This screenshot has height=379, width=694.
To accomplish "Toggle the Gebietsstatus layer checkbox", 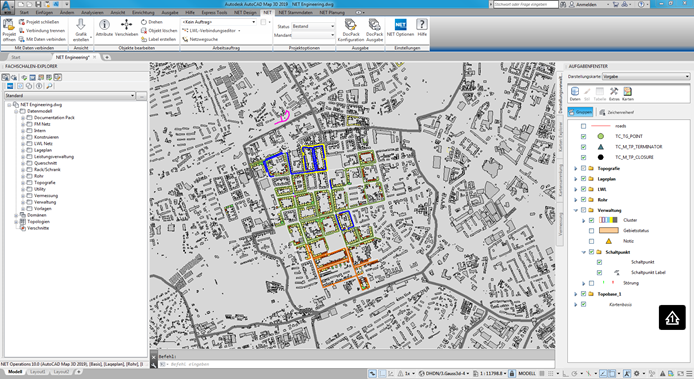I will pyautogui.click(x=591, y=231).
